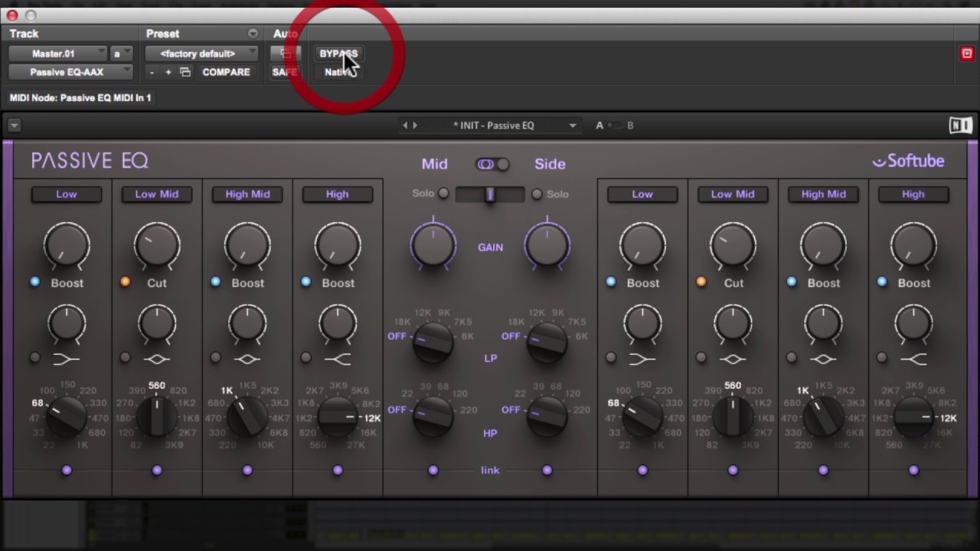This screenshot has height=551, width=980.
Task: Expand the NI header menu arrow at left
Action: tap(14, 126)
